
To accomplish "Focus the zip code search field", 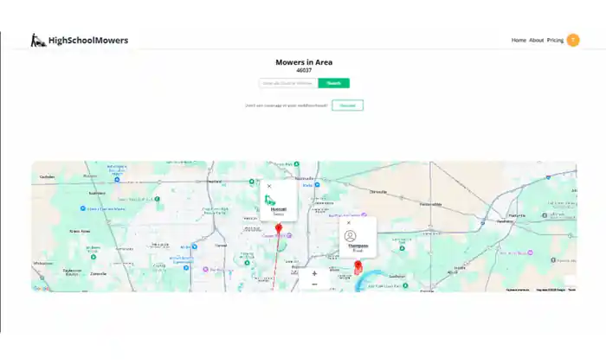I will pyautogui.click(x=288, y=83).
